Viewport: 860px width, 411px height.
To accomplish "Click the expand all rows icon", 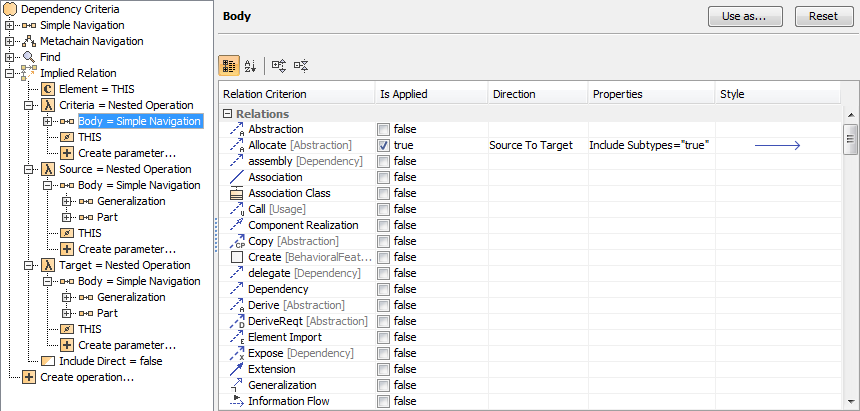I will pos(279,66).
